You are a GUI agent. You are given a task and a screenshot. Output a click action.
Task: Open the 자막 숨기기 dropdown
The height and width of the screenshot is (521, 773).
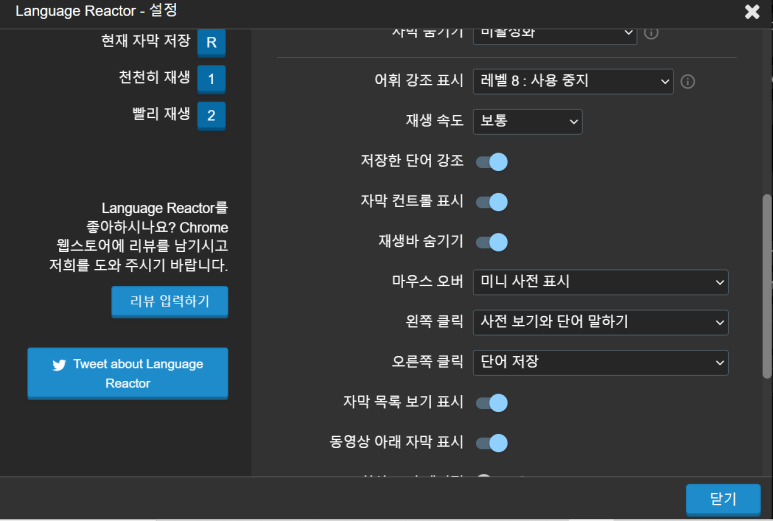click(555, 36)
